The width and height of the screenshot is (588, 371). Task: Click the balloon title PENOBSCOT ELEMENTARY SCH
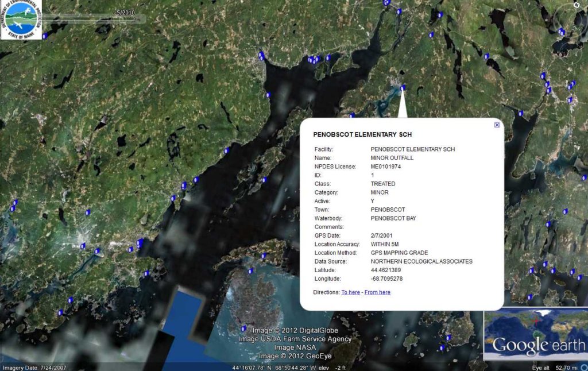(x=362, y=134)
